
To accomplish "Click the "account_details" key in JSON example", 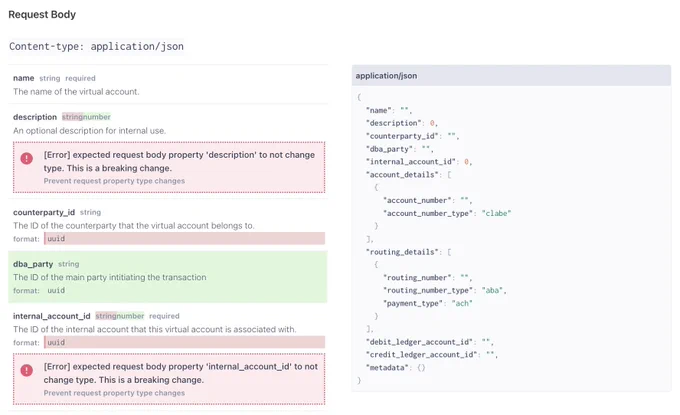I will pos(402,175).
